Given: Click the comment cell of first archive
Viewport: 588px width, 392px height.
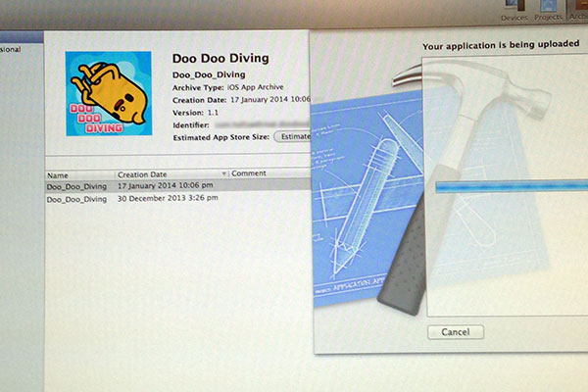Looking at the screenshot, I should (x=269, y=185).
